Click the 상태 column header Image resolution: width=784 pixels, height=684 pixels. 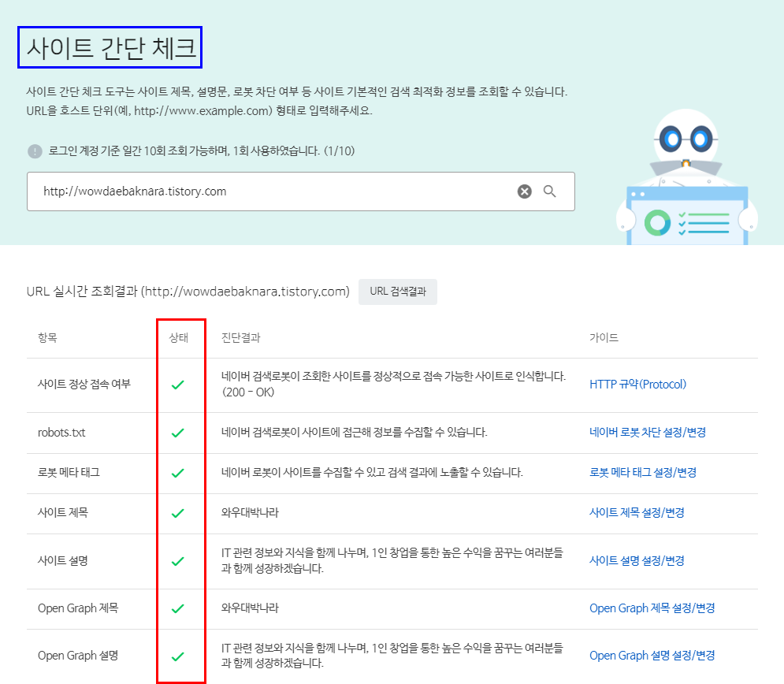[179, 337]
